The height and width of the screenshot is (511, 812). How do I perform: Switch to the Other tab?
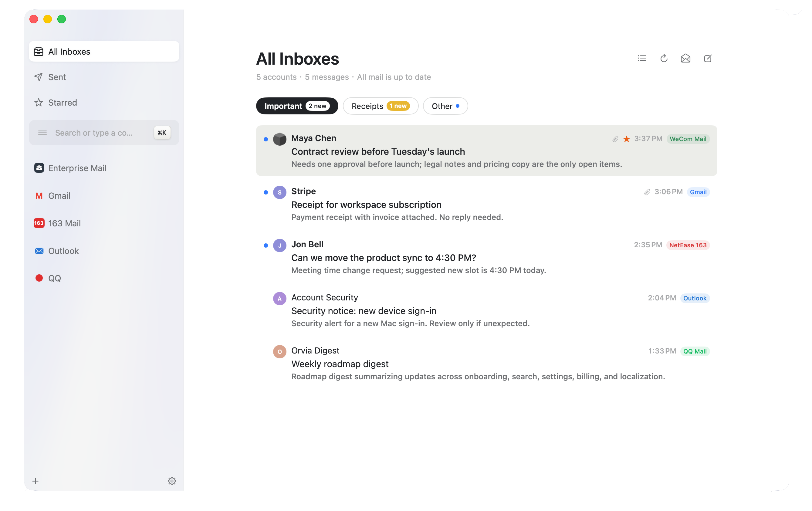click(x=445, y=106)
